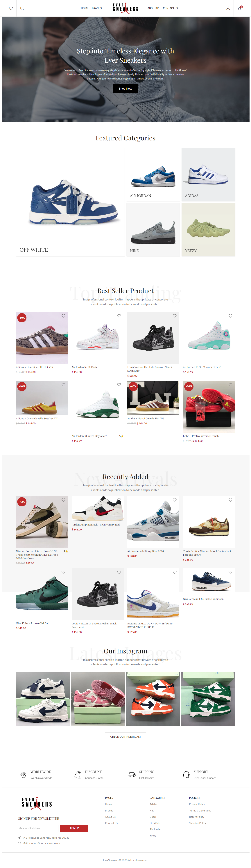Open the search magnifier icon in header
Image resolution: width=251 pixels, height=868 pixels.
22,8
